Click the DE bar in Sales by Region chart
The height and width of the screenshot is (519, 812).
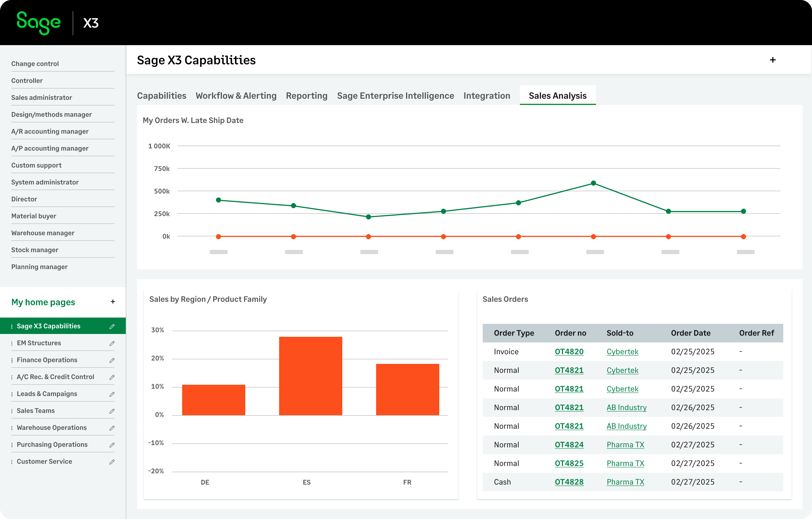[214, 400]
